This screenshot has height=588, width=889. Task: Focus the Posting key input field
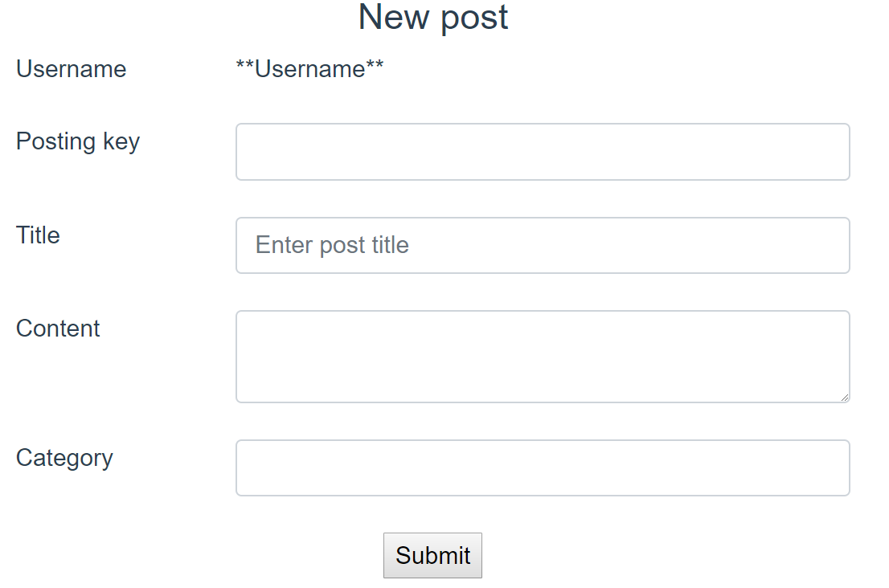click(543, 152)
